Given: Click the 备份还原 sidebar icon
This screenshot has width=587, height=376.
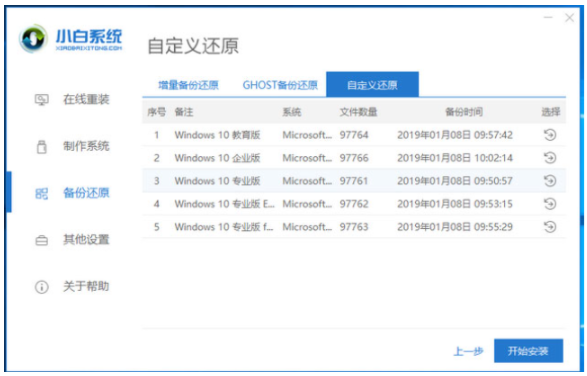Looking at the screenshot, I should [x=42, y=193].
